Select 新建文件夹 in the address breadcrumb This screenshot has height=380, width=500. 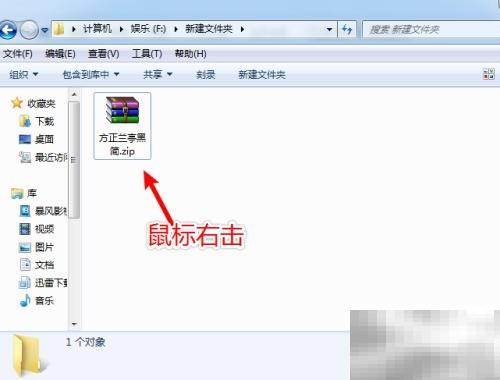[209, 29]
